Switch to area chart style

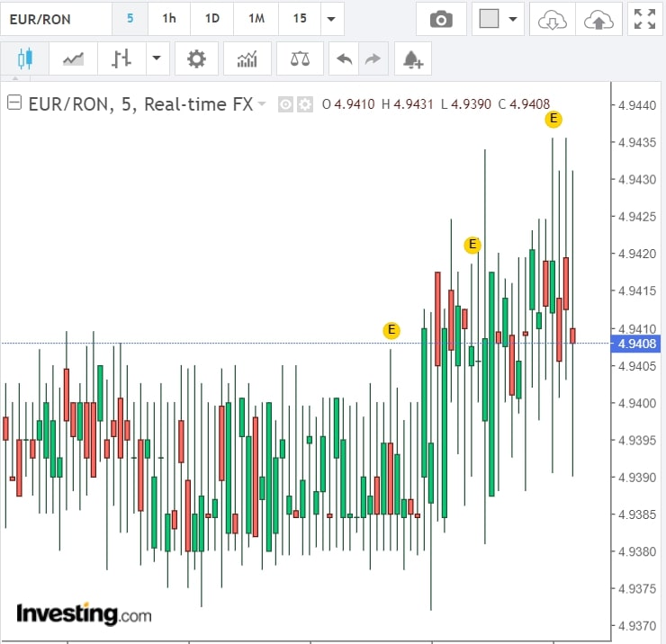pyautogui.click(x=73, y=59)
